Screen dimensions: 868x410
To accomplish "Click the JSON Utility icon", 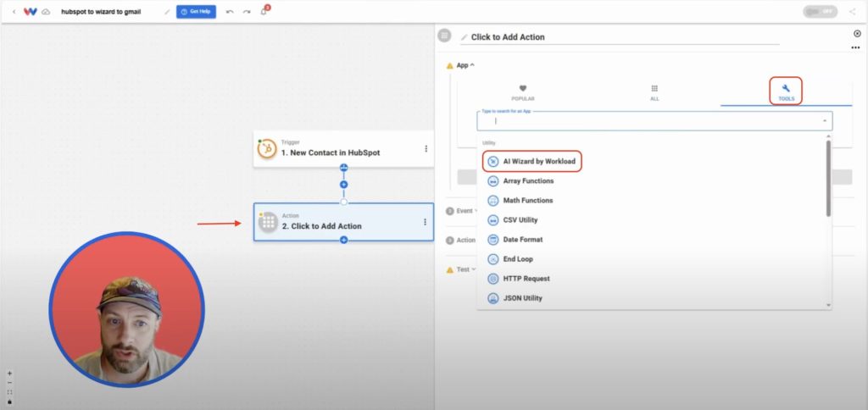I will 492,298.
